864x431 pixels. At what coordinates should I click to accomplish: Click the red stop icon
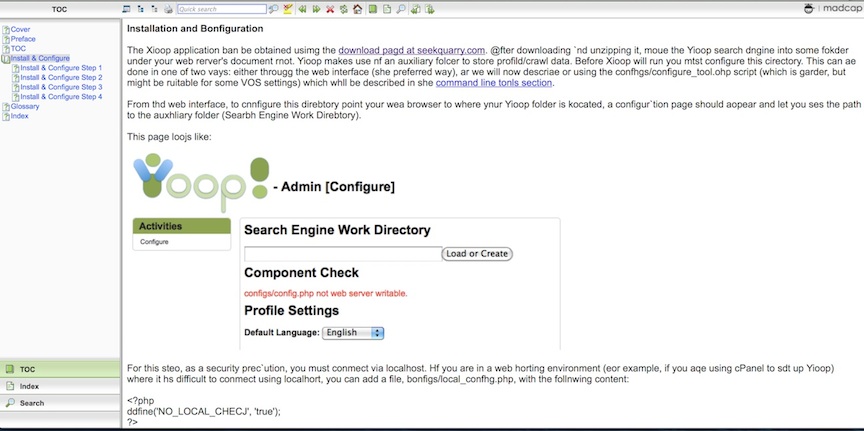330,9
